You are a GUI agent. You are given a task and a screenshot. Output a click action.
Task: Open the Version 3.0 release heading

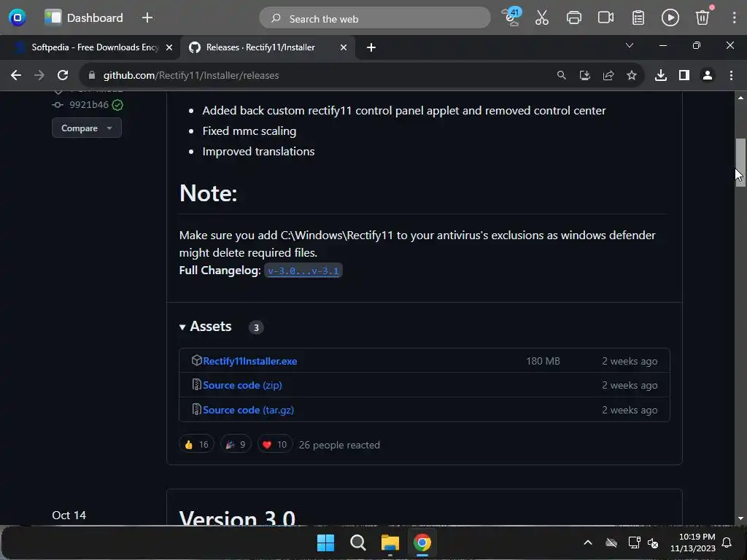[x=237, y=518]
